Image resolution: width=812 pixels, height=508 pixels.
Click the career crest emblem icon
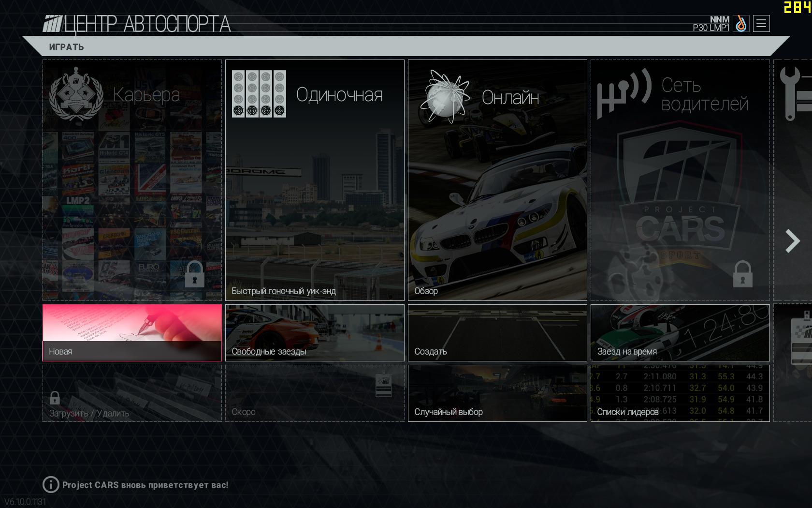coord(76,94)
